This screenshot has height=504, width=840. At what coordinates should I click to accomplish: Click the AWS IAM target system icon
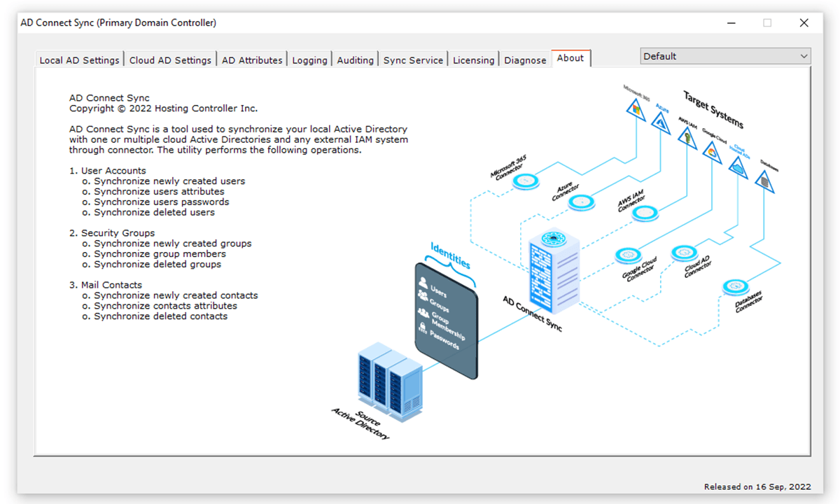point(688,137)
